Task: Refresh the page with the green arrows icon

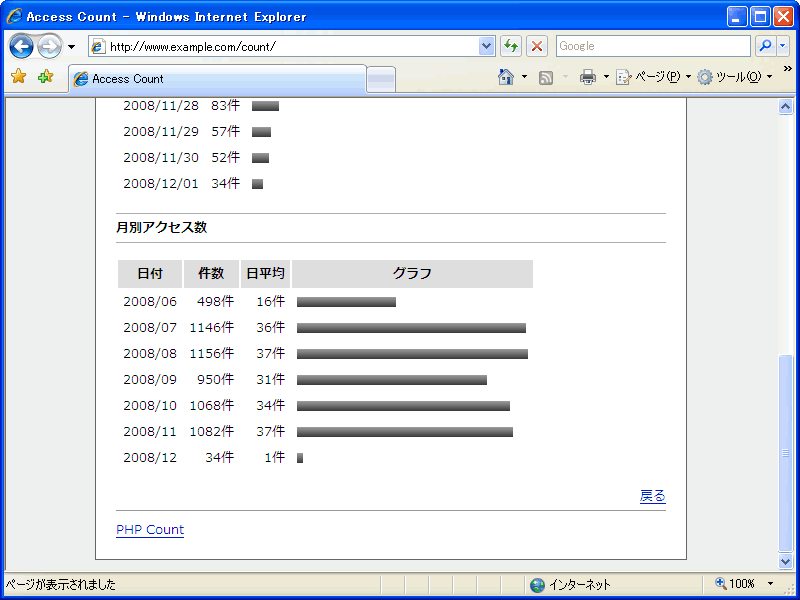Action: click(x=511, y=46)
